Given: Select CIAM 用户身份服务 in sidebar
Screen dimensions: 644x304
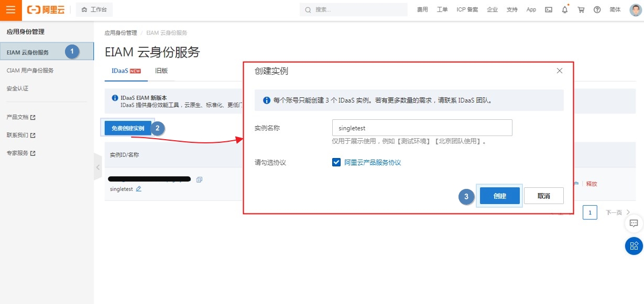Looking at the screenshot, I should point(30,71).
